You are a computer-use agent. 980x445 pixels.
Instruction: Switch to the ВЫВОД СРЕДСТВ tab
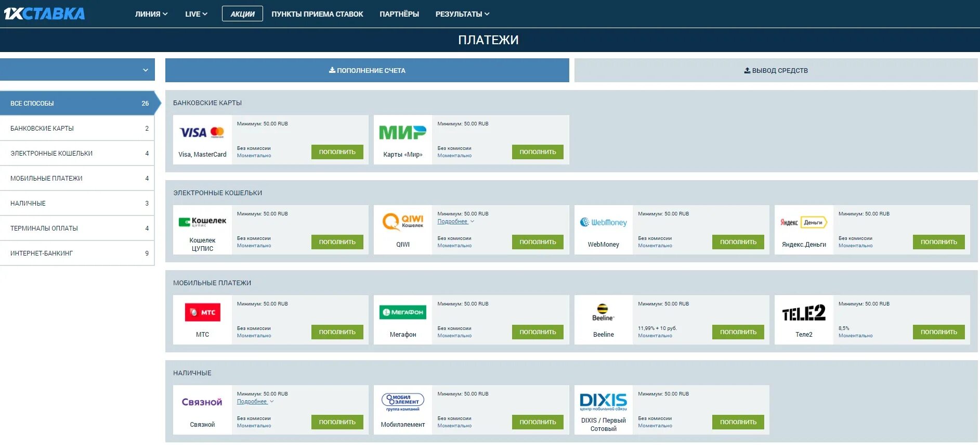pyautogui.click(x=776, y=70)
